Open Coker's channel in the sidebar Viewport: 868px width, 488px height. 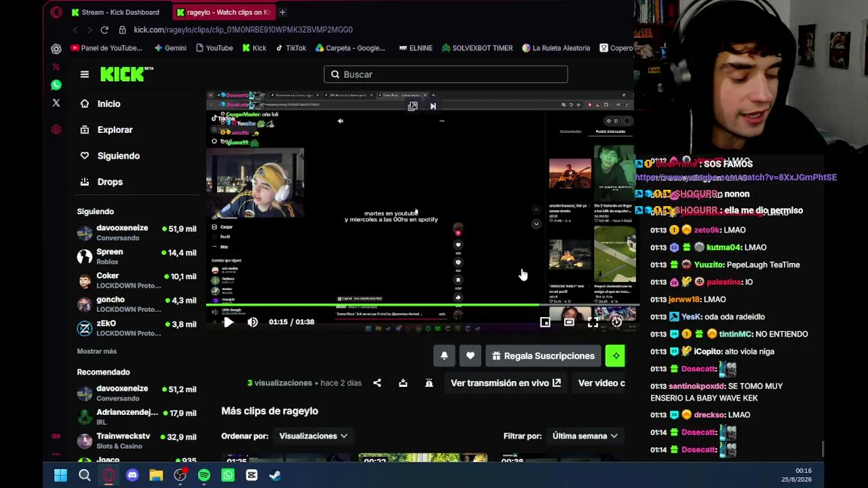pyautogui.click(x=136, y=280)
